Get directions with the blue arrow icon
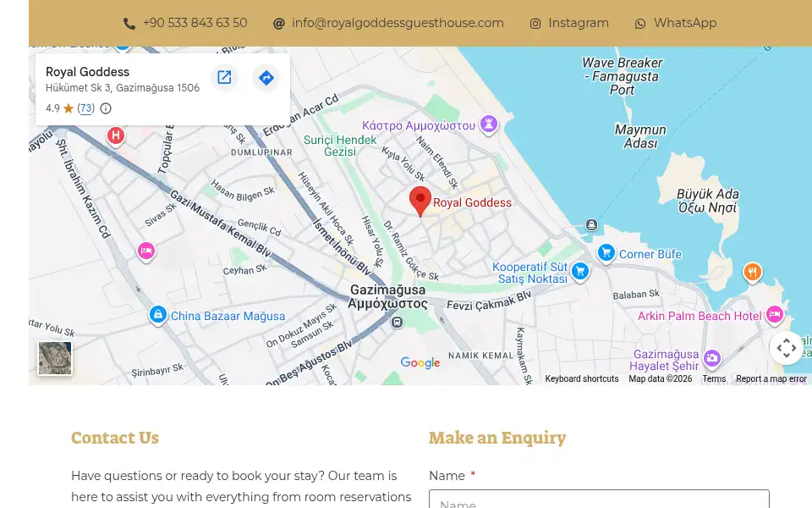The height and width of the screenshot is (508, 812). pos(266,78)
